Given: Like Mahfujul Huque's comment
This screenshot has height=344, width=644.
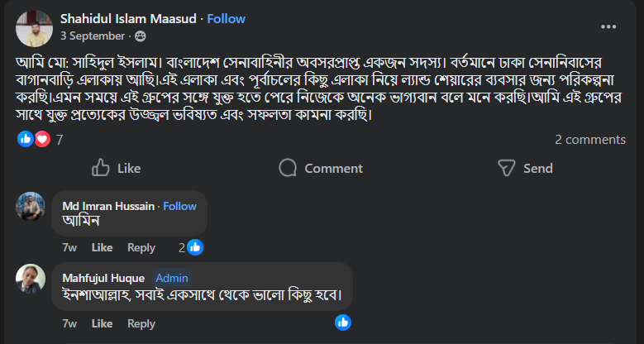Looking at the screenshot, I should pyautogui.click(x=102, y=323).
